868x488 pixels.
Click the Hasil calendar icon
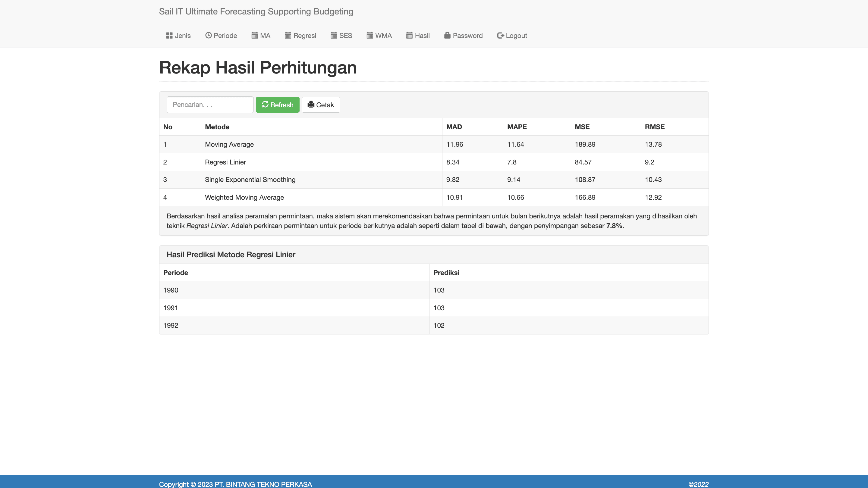click(409, 35)
